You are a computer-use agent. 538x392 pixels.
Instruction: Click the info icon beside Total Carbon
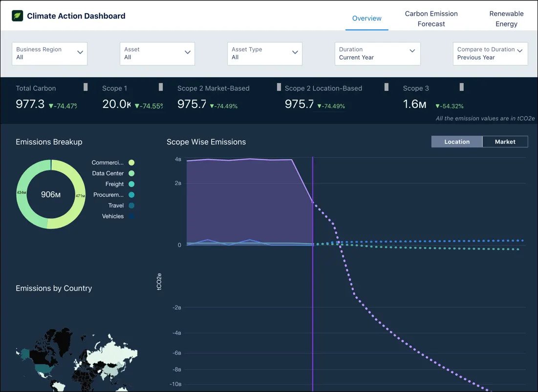86,86
